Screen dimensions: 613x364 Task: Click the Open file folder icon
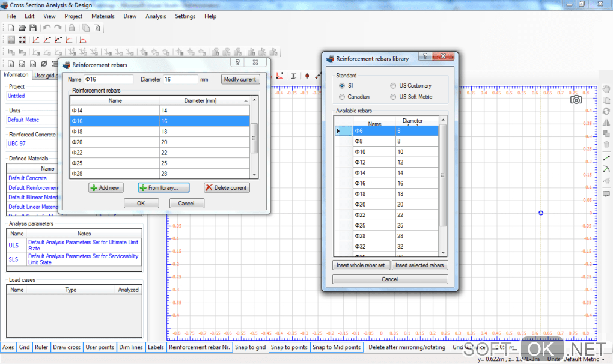[x=22, y=28]
